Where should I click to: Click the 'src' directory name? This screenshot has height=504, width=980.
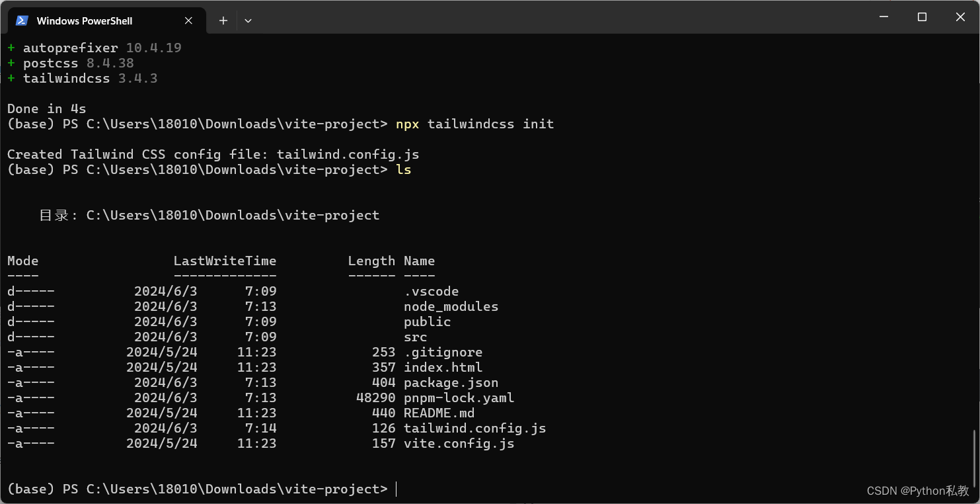(x=415, y=337)
